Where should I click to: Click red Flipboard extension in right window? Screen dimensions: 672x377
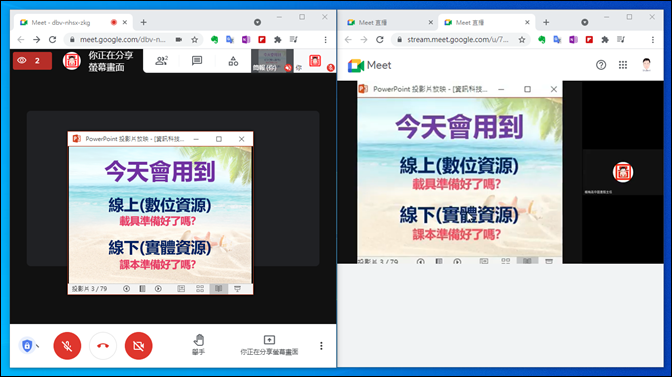(x=589, y=39)
